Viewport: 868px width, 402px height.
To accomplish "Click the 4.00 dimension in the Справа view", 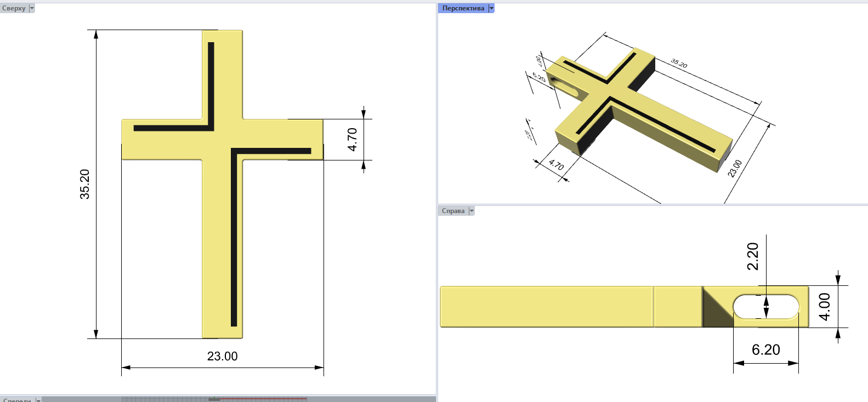I will coord(824,307).
